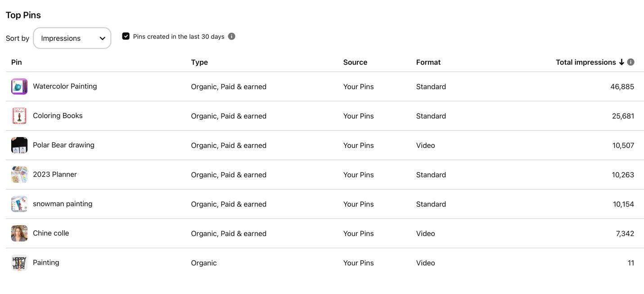Open Polar Bear drawing pin thumbnail
The height and width of the screenshot is (294, 644).
click(19, 145)
